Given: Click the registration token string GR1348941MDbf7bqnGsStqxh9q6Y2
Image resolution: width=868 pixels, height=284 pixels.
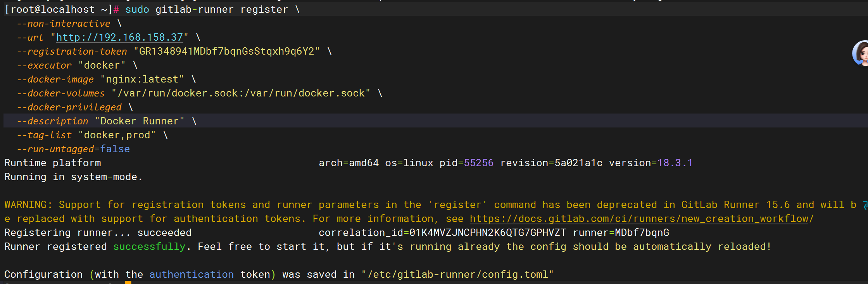Looking at the screenshot, I should point(227,52).
